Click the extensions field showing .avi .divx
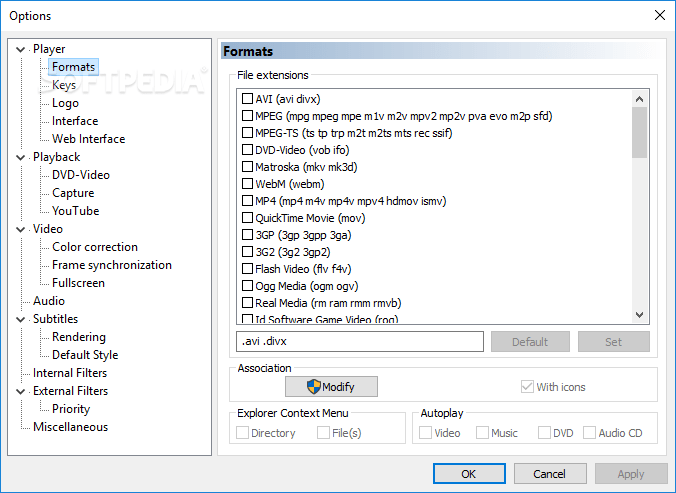 pyautogui.click(x=360, y=341)
